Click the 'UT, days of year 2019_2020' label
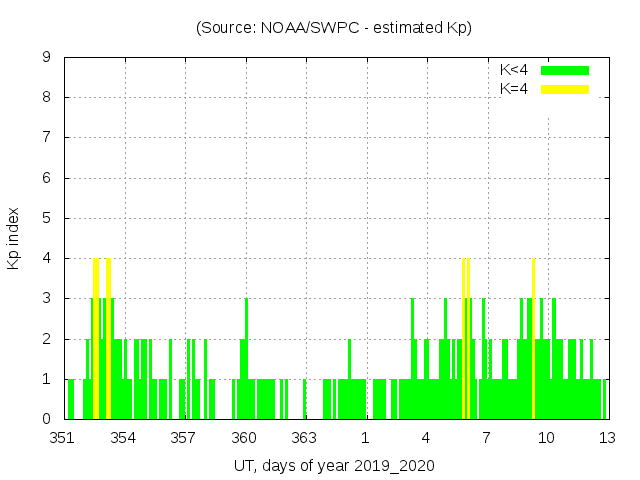 (x=334, y=466)
